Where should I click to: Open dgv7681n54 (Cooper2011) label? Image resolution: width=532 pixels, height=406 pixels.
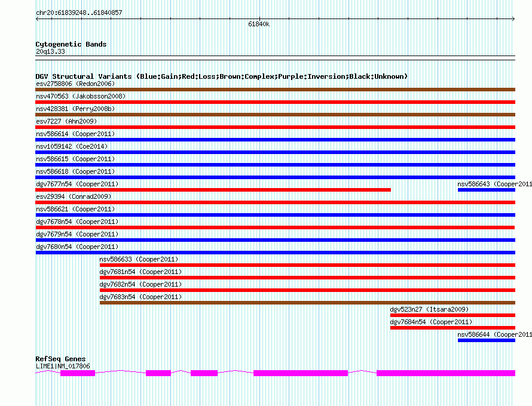coord(140,272)
